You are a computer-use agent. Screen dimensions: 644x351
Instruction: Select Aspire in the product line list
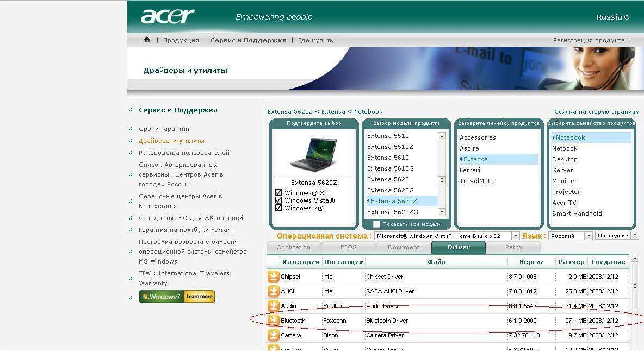pos(469,148)
